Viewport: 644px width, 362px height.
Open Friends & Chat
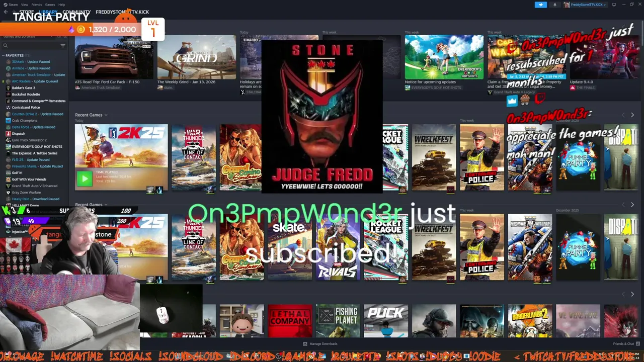[x=623, y=344]
